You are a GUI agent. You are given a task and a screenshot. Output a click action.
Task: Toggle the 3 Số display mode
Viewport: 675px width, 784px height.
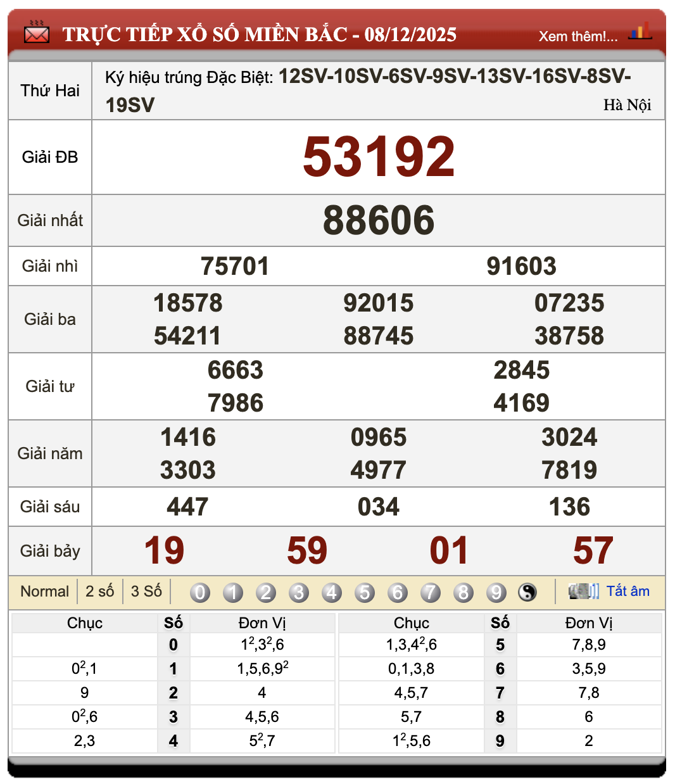click(147, 591)
